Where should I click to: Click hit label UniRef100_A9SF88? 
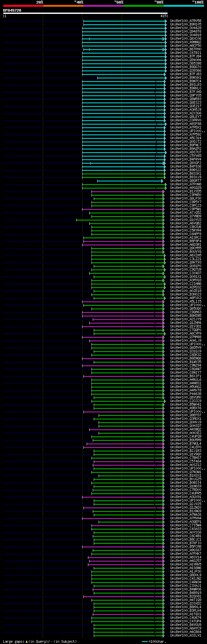pos(186,124)
